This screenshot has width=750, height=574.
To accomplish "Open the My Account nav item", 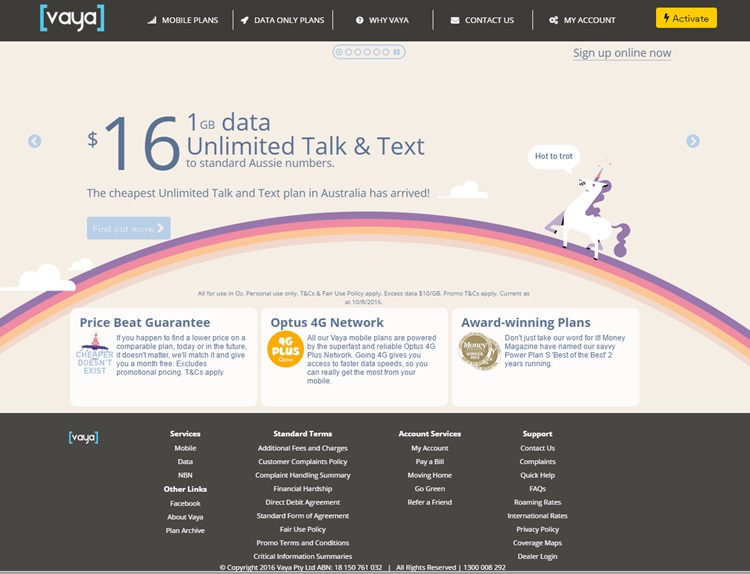I will point(582,21).
